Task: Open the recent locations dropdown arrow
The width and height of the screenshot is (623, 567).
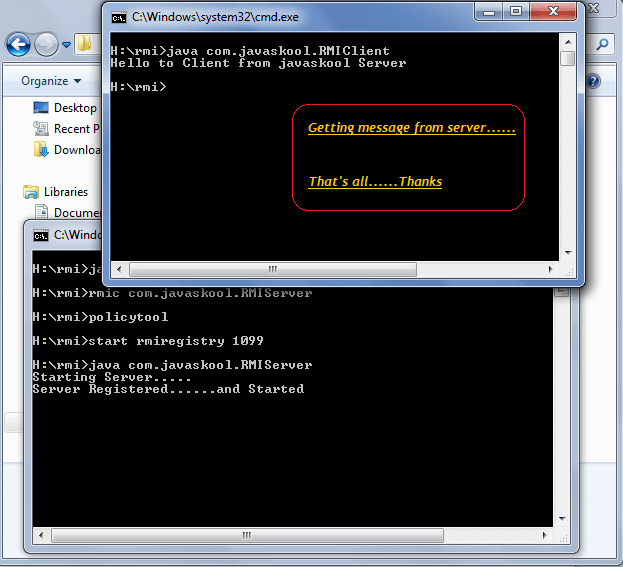Action: point(67,45)
